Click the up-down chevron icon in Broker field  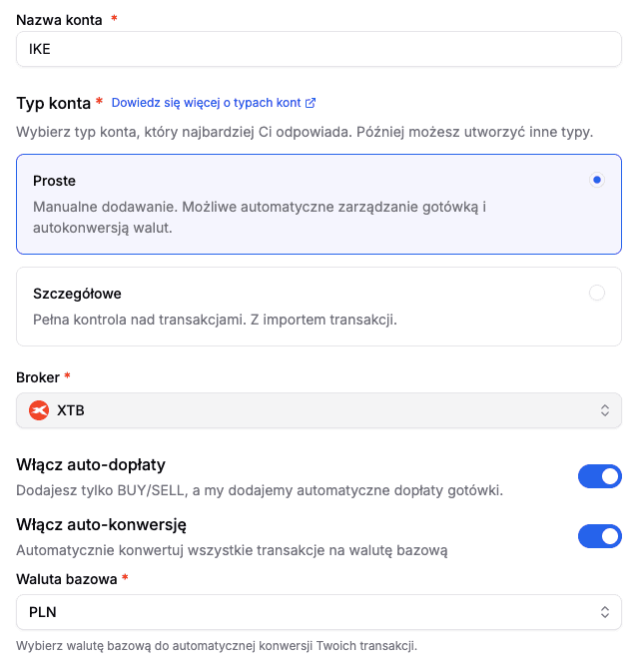click(x=604, y=410)
